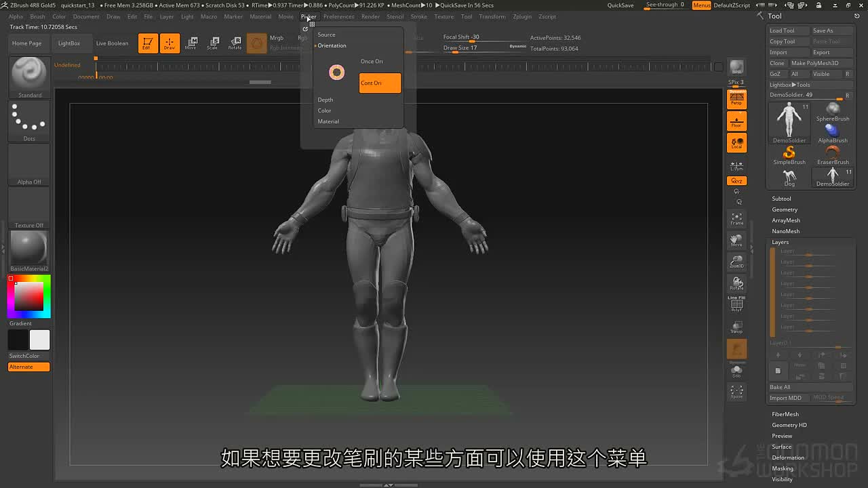Adjust the Draw Size slider

484,48
